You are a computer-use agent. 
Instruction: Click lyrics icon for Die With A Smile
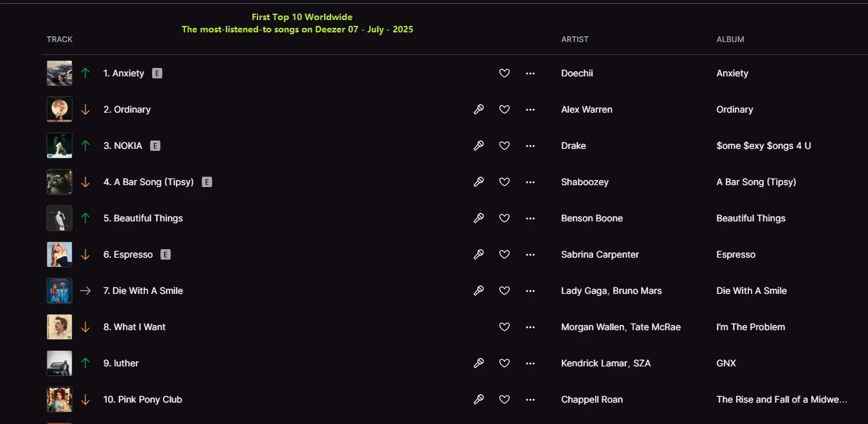click(479, 291)
